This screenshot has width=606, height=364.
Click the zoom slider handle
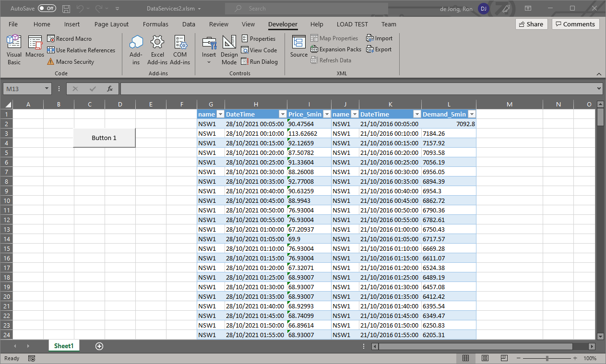click(547, 358)
